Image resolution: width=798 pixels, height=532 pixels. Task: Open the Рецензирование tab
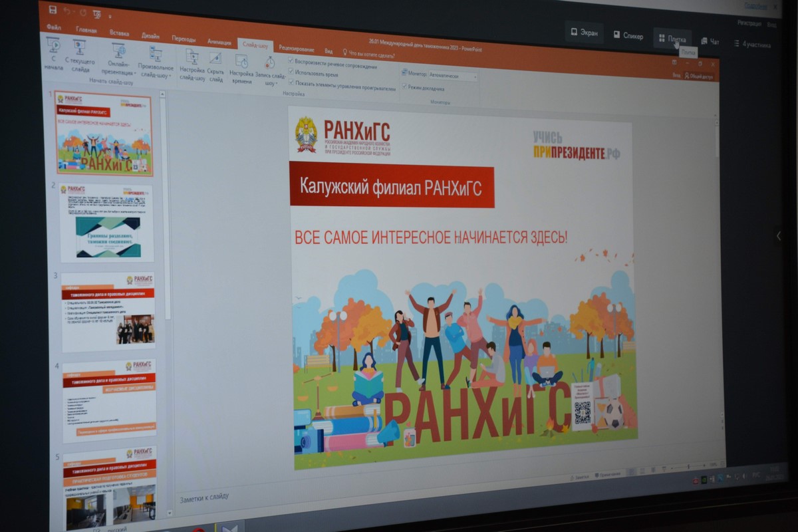coord(297,48)
